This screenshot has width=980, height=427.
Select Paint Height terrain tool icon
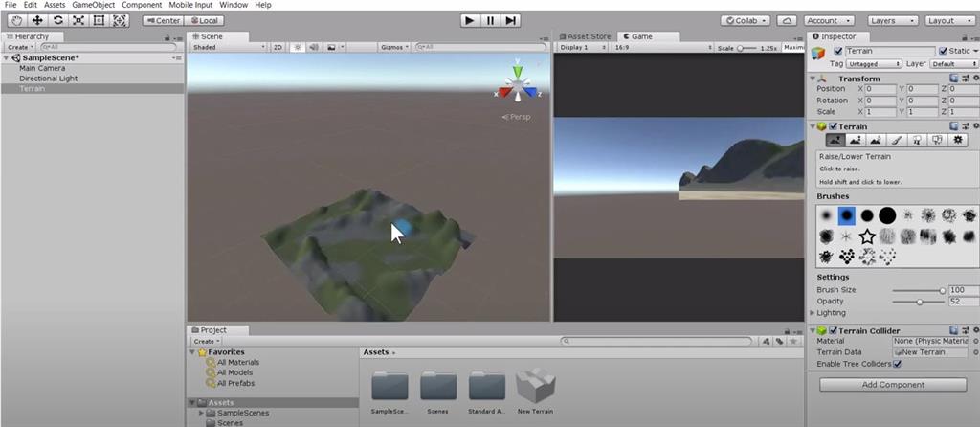pyautogui.click(x=856, y=140)
